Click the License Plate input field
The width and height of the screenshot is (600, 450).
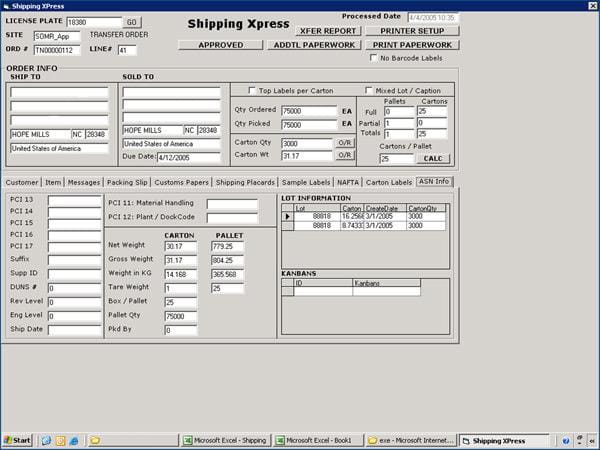pos(95,22)
